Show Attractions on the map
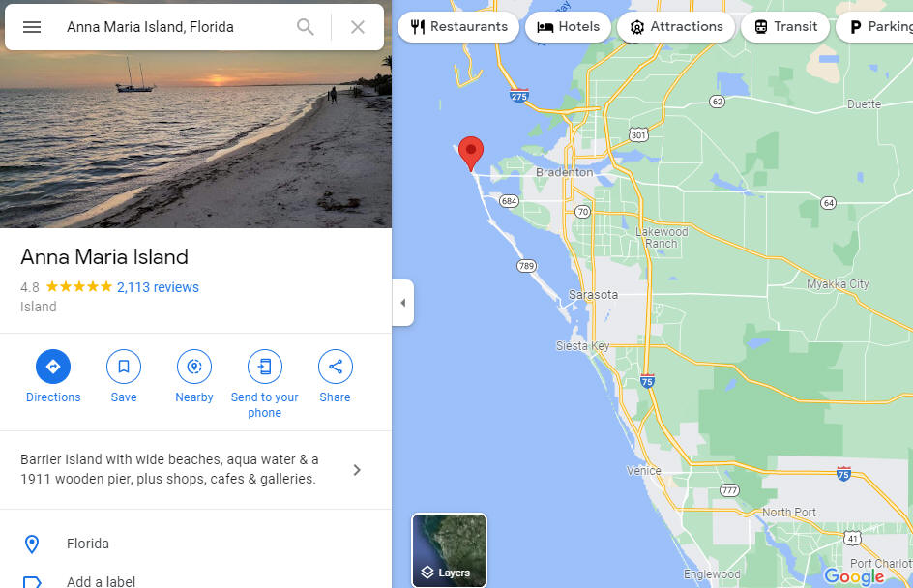913x588 pixels. coord(676,27)
